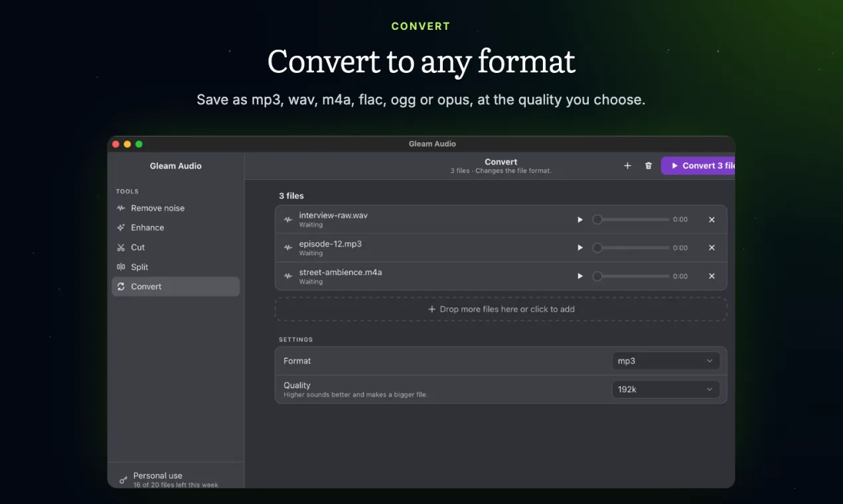Click the episode-12.mp3 seek slider
Viewport: 843px width, 504px height.
click(631, 248)
